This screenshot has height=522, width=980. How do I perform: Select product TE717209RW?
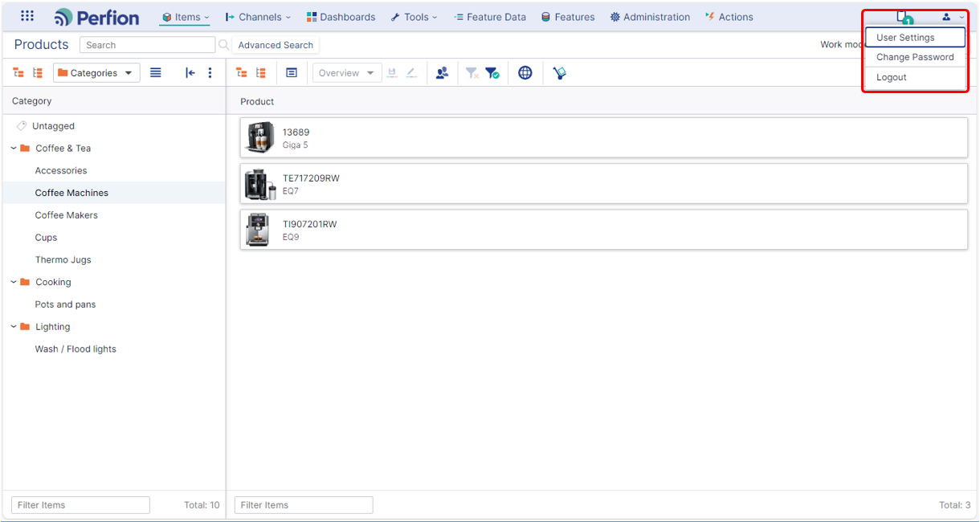311,178
